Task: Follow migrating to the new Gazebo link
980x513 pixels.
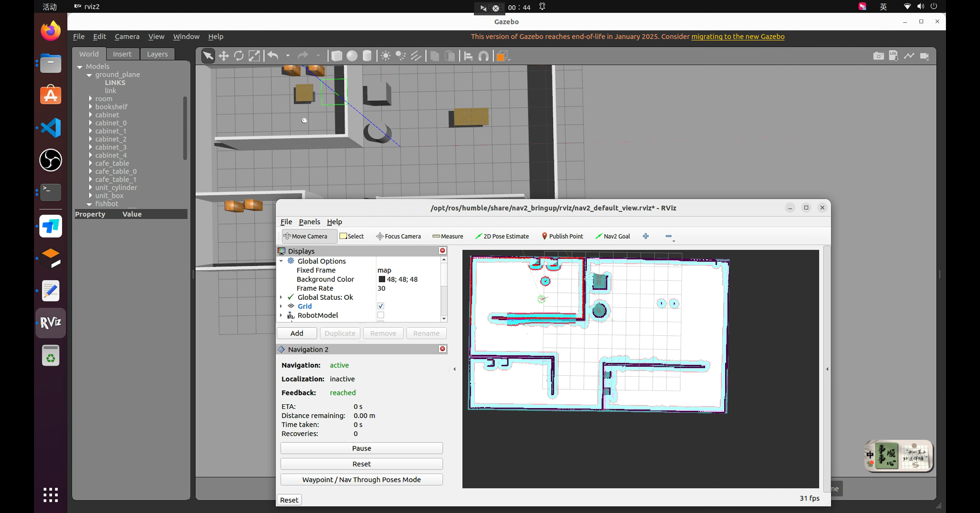Action: [738, 36]
